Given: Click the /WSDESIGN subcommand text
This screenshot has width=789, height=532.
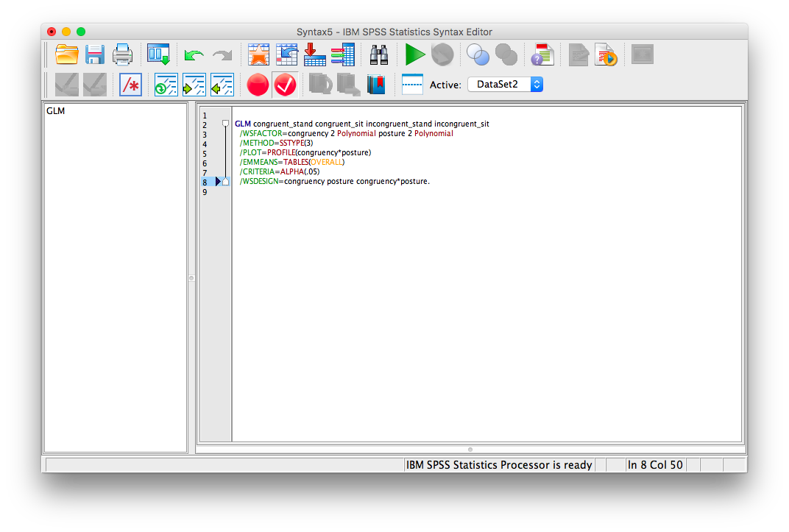Looking at the screenshot, I should 258,181.
